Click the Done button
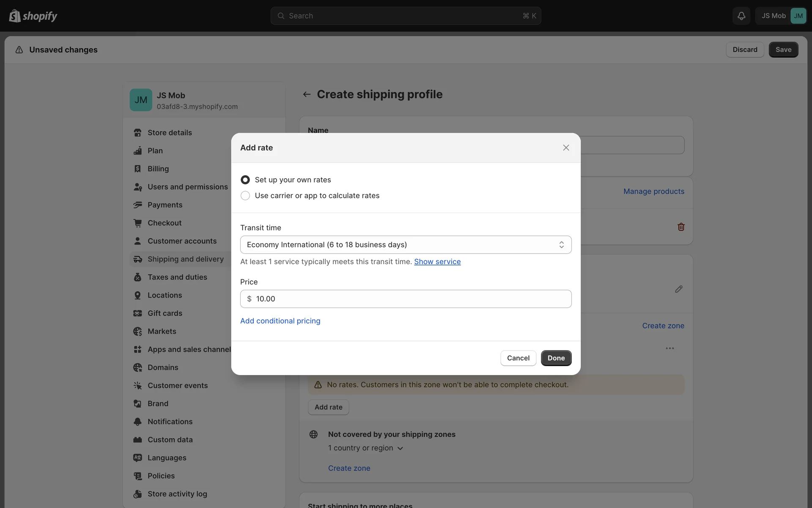 coord(556,358)
